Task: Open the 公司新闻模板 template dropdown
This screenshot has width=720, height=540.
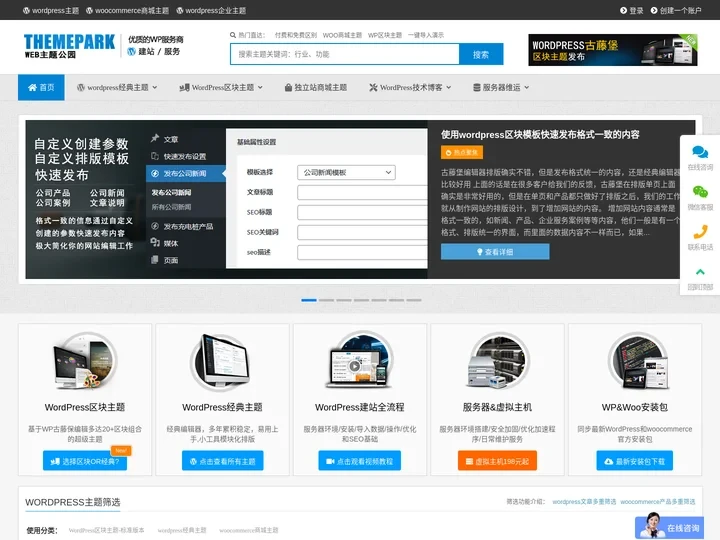Action: coord(346,172)
